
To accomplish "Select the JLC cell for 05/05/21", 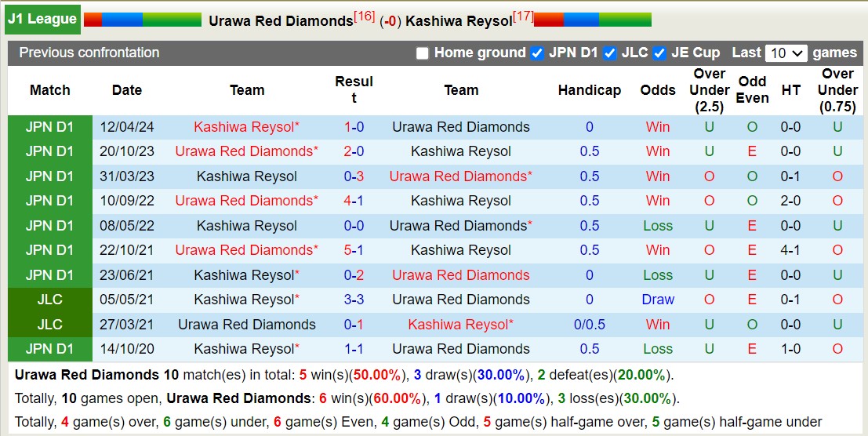I will pos(50,300).
